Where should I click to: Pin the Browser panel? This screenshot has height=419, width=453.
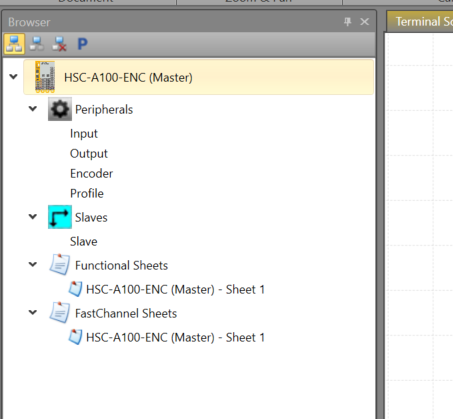[348, 22]
